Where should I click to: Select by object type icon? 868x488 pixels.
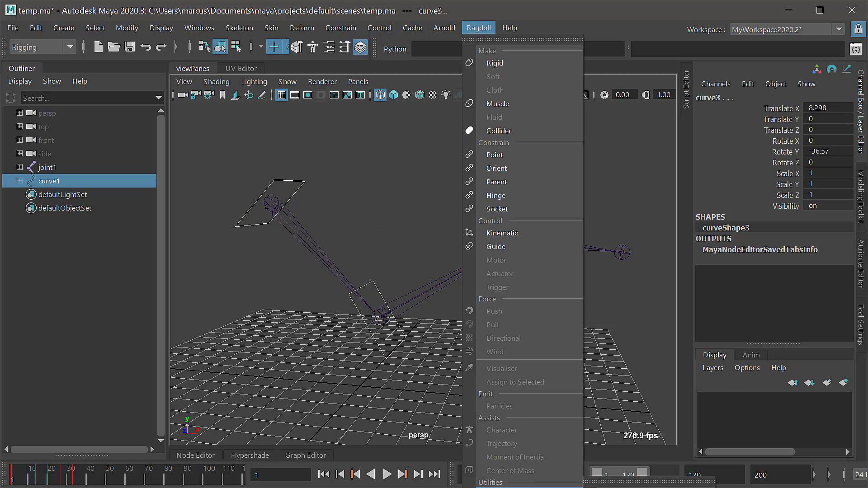[220, 47]
